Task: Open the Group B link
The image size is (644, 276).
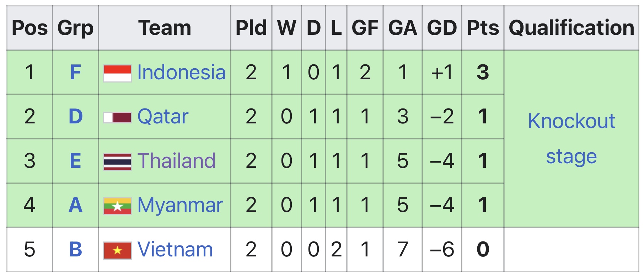Action: pos(75,249)
